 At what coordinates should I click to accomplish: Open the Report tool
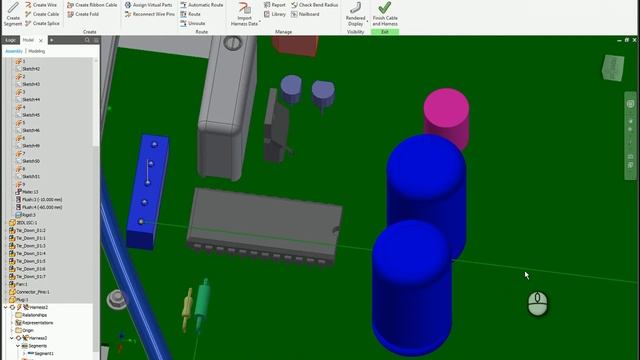[275, 5]
